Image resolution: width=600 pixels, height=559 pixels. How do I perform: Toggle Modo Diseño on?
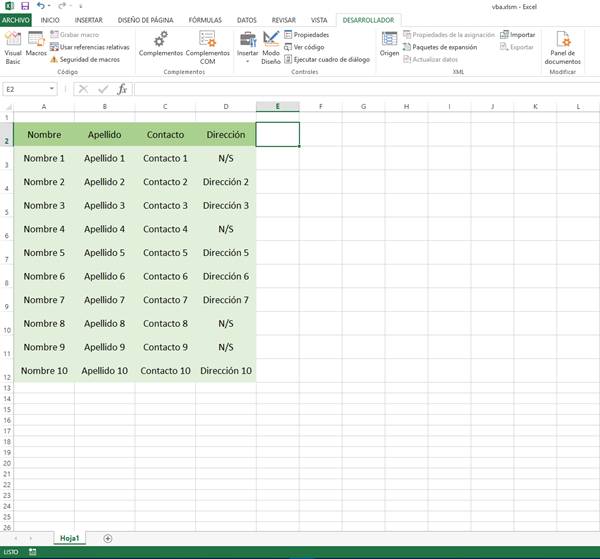coord(271,47)
